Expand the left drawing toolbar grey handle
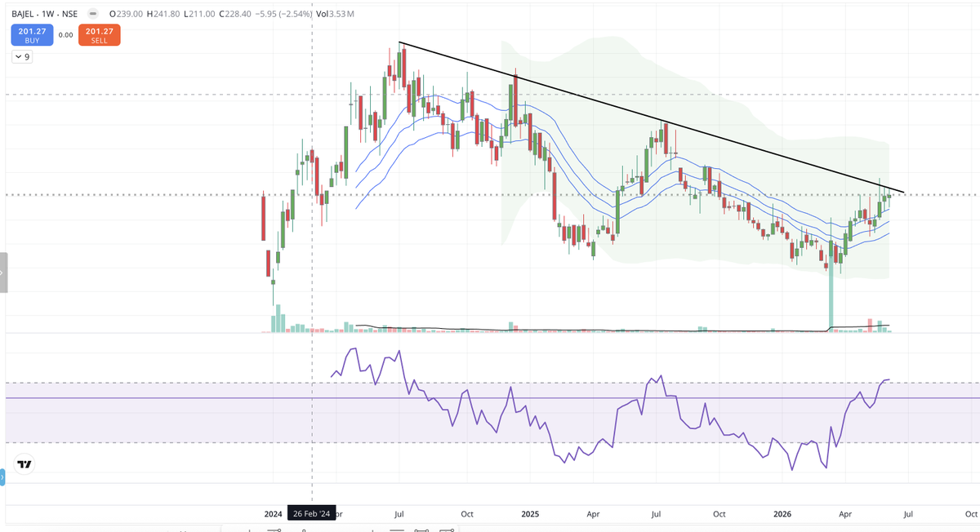The width and height of the screenshot is (980, 532). click(3, 272)
